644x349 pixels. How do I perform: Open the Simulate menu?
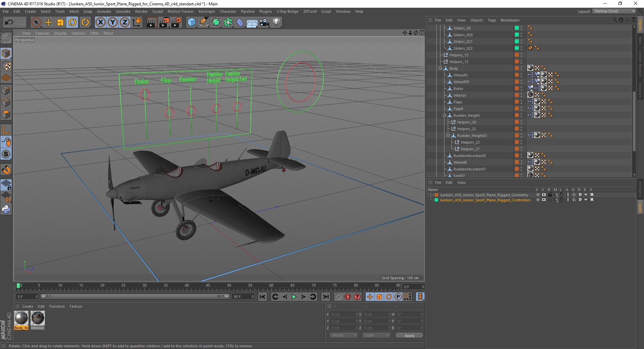(x=123, y=11)
